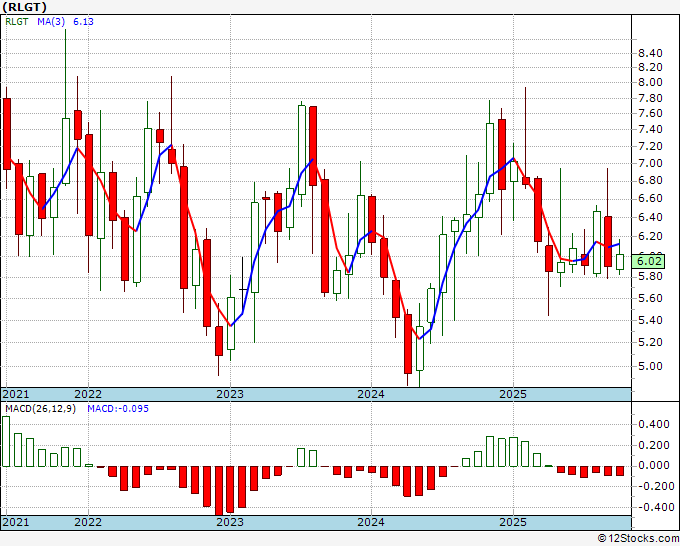This screenshot has width=680, height=546.
Task: Click the 0.200 MACD axis label
Action: [x=654, y=445]
